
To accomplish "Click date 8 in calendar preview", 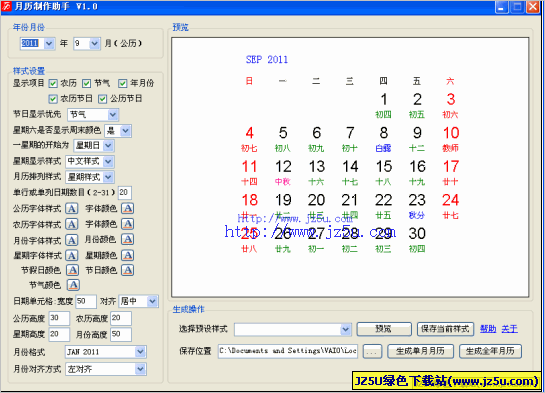I will tap(384, 133).
